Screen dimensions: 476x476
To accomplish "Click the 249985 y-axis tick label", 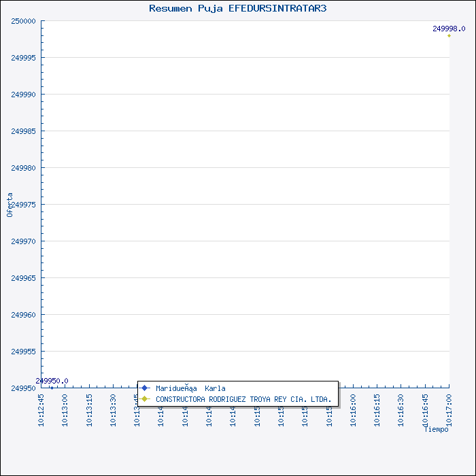I will [x=23, y=131].
